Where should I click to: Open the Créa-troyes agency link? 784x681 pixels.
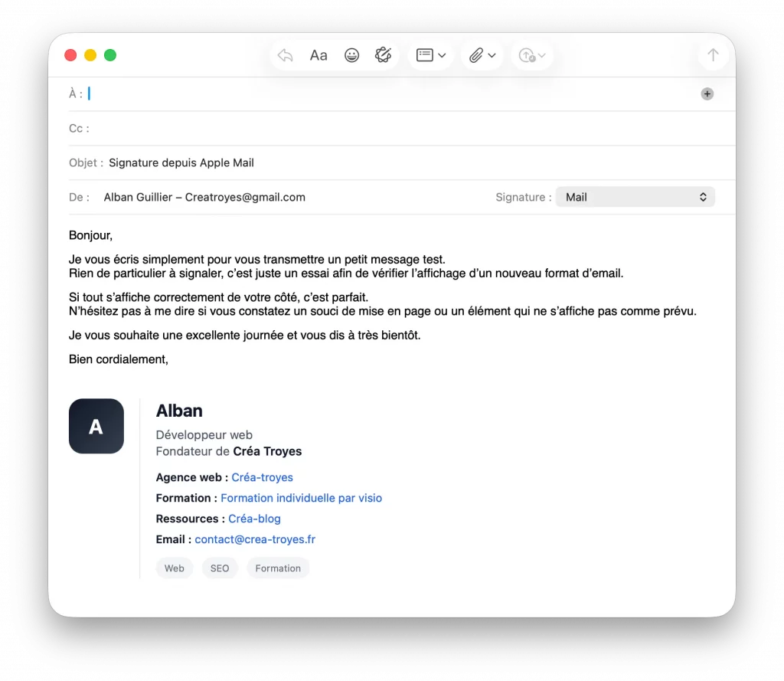pos(262,477)
